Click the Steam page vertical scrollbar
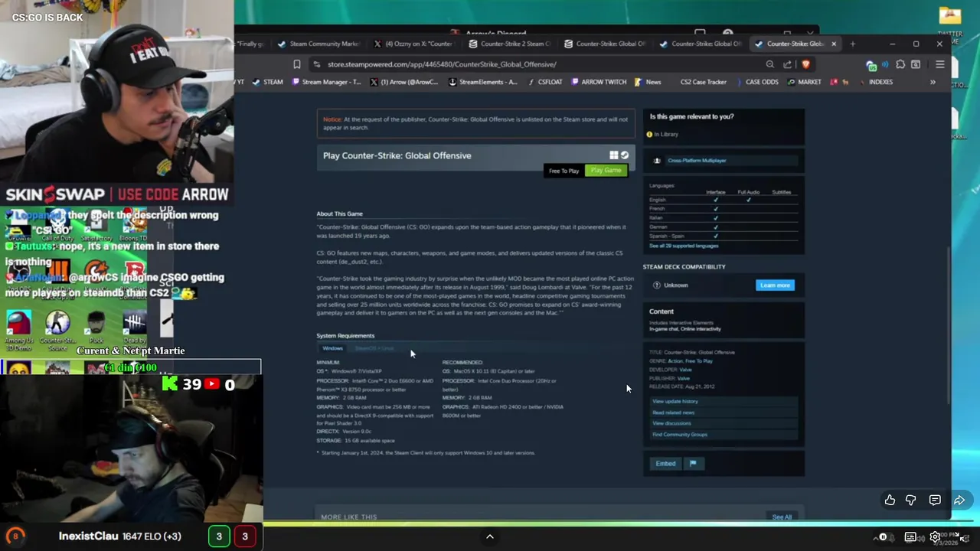This screenshot has width=980, height=551. tap(947, 325)
